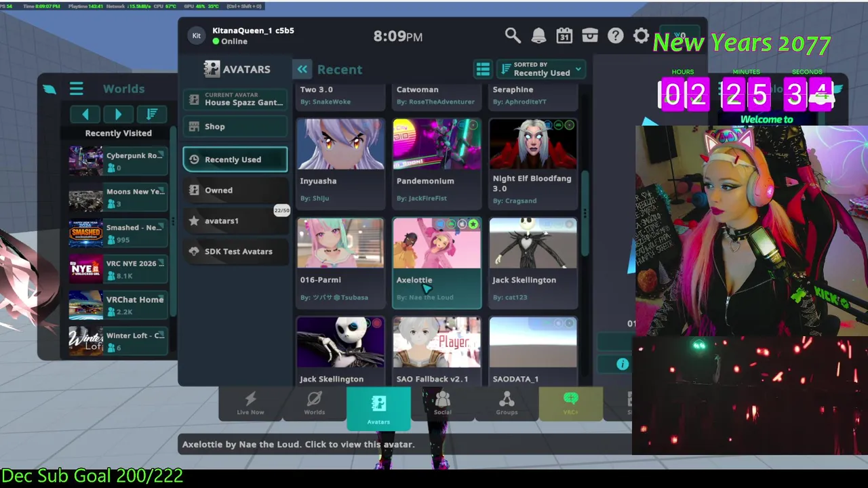Open the Winter Loft world entry
The height and width of the screenshot is (488, 868).
pyautogui.click(x=118, y=341)
